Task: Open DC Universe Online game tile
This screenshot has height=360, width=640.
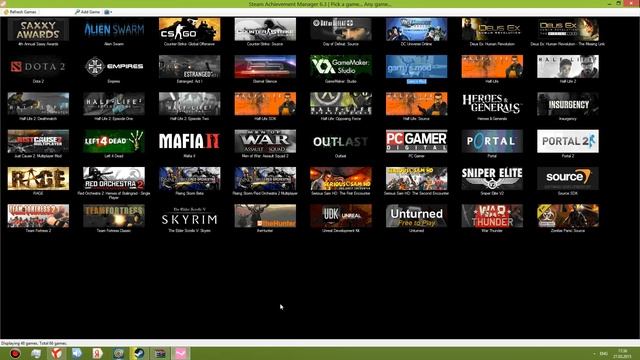Action: pos(416,29)
